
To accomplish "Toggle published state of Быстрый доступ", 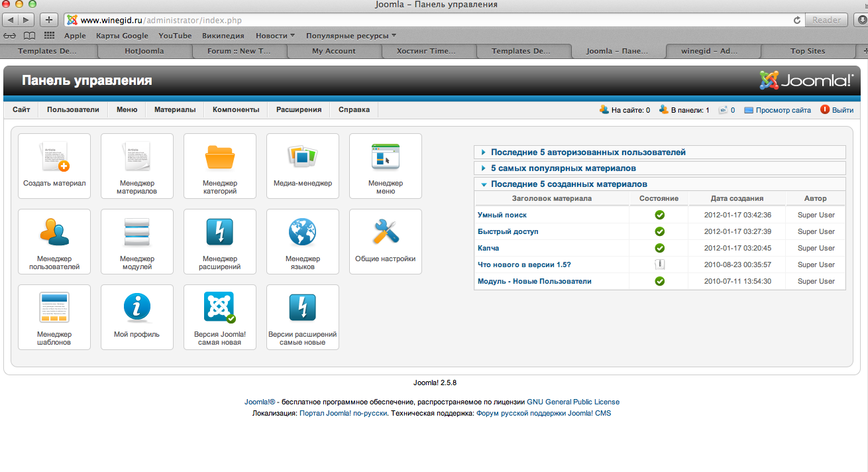I will [x=659, y=231].
